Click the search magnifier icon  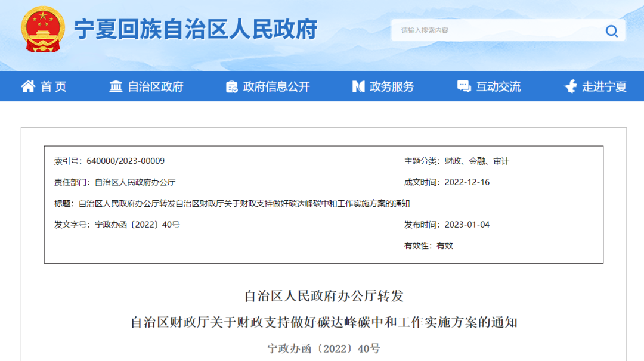612,31
